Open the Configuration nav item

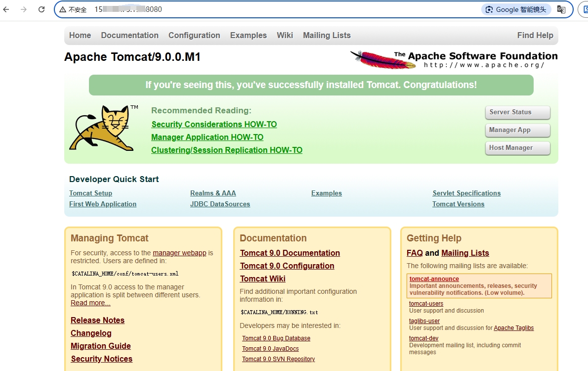coord(194,35)
